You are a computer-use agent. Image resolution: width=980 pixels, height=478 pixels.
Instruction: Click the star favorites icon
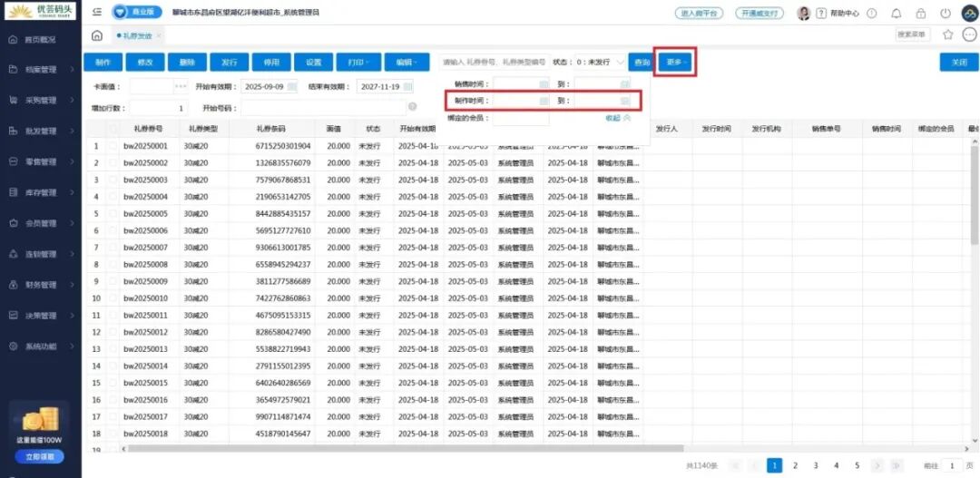(948, 34)
